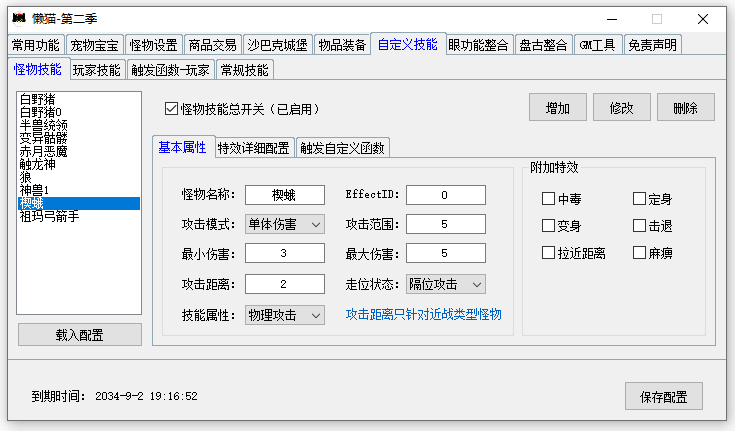Viewport: 735px width, 431px height.
Task: Select the 触发自定义函数 tab
Action: pos(342,148)
